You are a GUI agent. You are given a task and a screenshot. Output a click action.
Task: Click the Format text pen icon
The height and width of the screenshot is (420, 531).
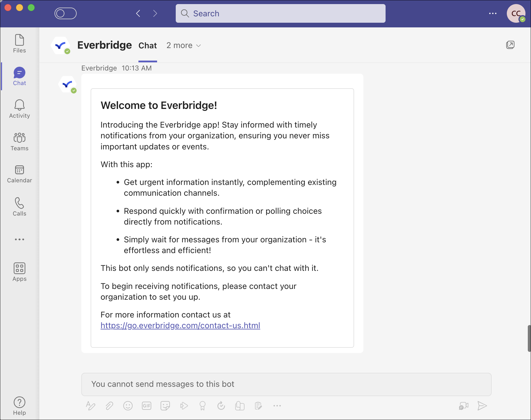[91, 406]
